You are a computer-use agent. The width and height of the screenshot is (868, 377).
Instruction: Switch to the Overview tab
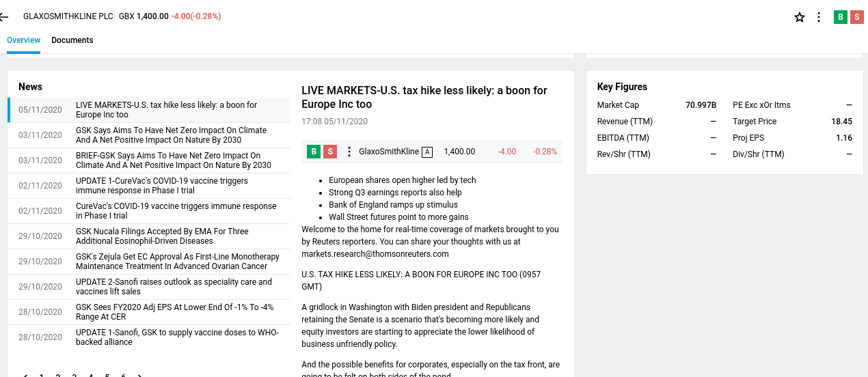point(24,40)
